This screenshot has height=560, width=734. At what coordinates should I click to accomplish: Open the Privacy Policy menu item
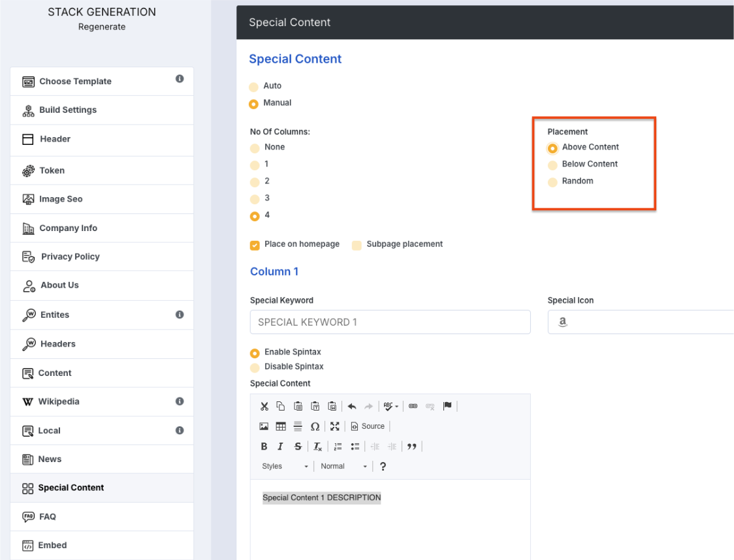(x=102, y=257)
